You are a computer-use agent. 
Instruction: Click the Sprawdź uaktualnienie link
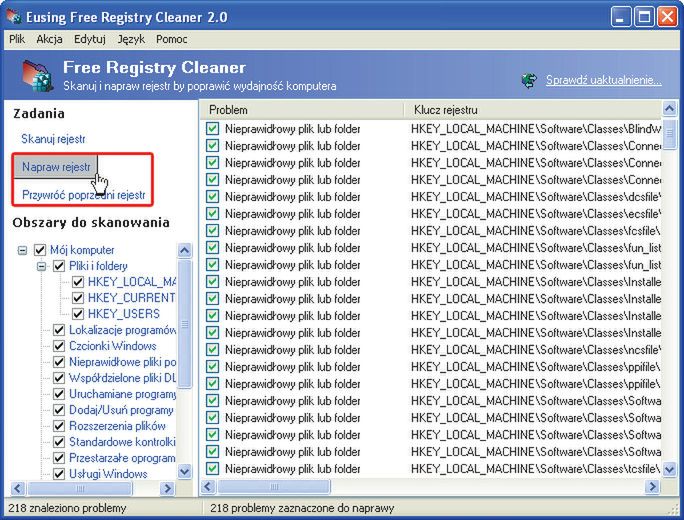pyautogui.click(x=604, y=80)
